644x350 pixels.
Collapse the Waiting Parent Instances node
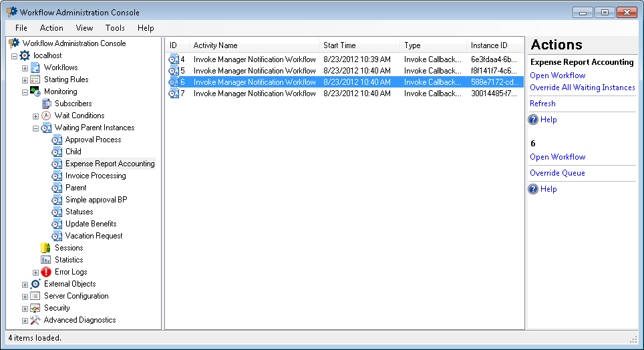[x=35, y=128]
